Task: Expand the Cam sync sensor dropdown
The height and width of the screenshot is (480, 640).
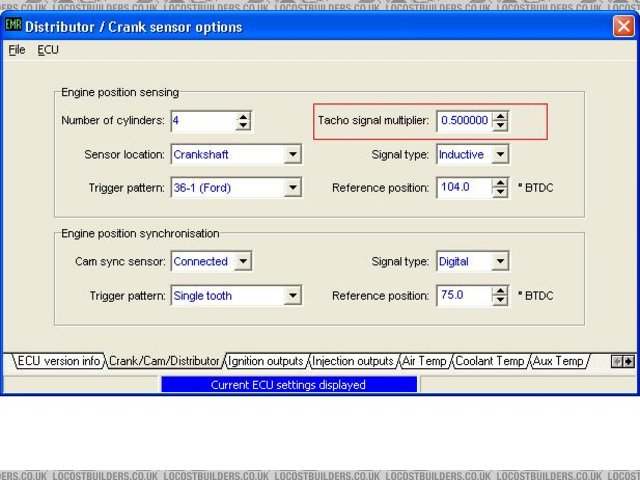Action: (243, 262)
